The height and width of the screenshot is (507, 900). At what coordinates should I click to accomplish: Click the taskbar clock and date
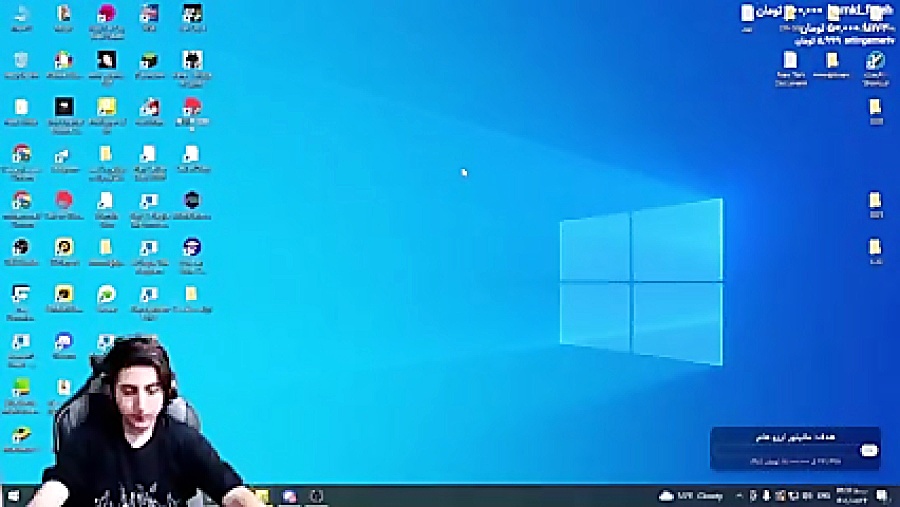[x=852, y=496]
